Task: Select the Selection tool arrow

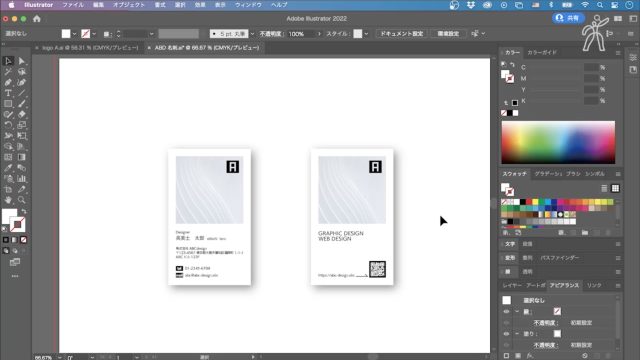Action: tap(8, 61)
